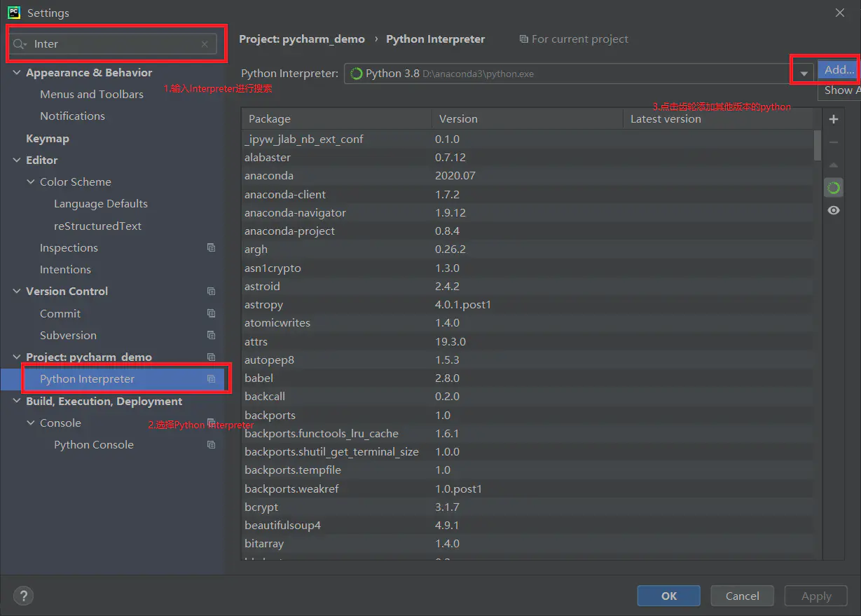This screenshot has width=861, height=616.
Task: Select the bitarray package row
Action: pos(528,543)
